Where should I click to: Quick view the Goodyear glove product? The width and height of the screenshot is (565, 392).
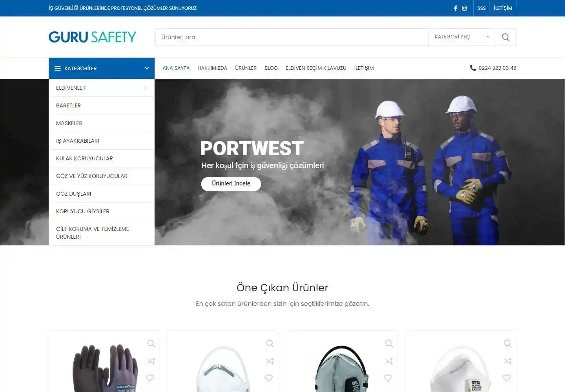[x=151, y=343]
